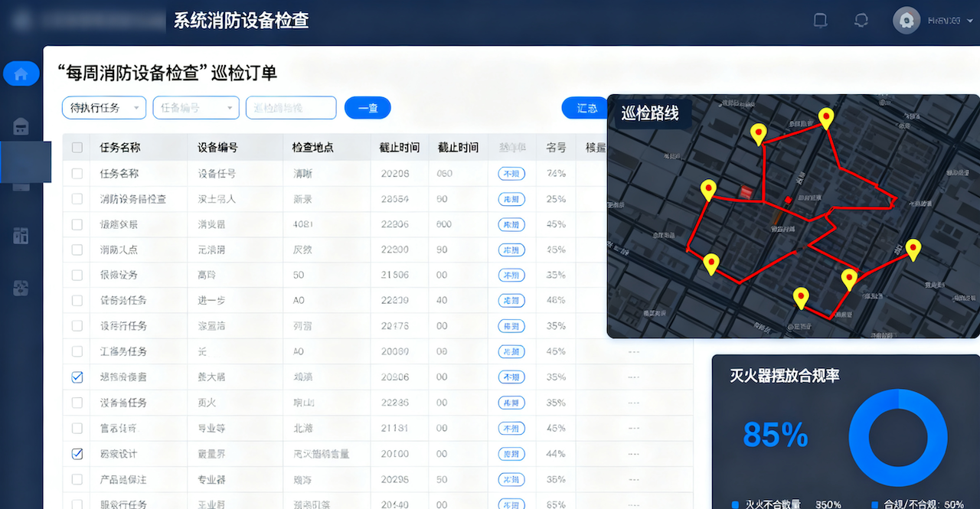This screenshot has height=509, width=980.
Task: Open the user avatar in the header
Action: (906, 20)
